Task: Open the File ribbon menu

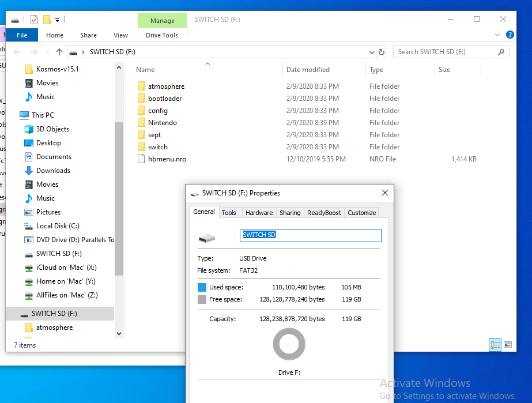Action: [22, 35]
